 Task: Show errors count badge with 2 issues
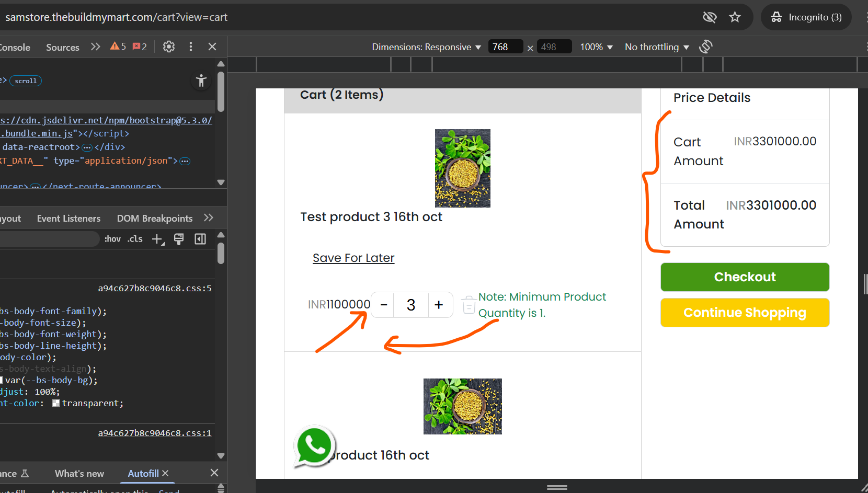tap(140, 47)
